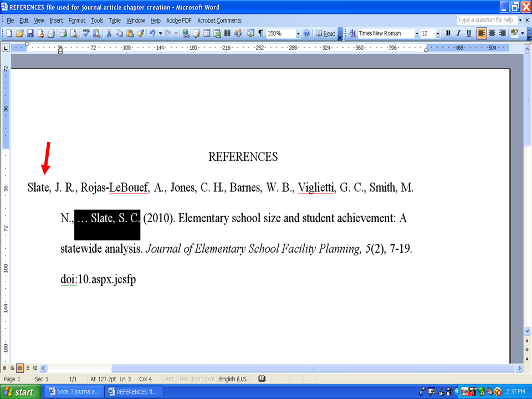Switch to Reading Layout view button
The image size is (532, 399).
[x=35, y=368]
